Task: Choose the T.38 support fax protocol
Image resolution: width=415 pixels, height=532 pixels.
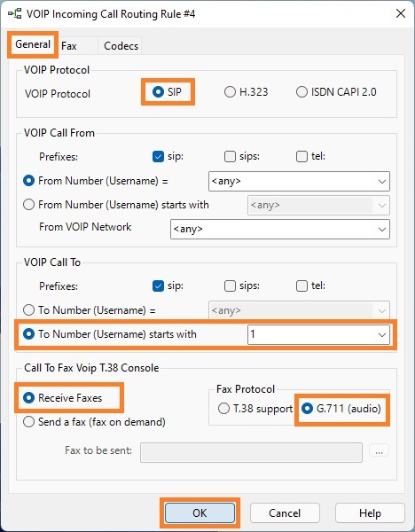Action: click(255, 409)
